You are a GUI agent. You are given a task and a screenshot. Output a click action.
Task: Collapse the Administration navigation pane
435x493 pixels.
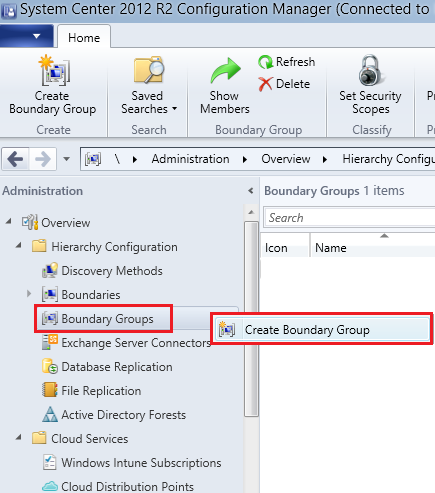(251, 191)
